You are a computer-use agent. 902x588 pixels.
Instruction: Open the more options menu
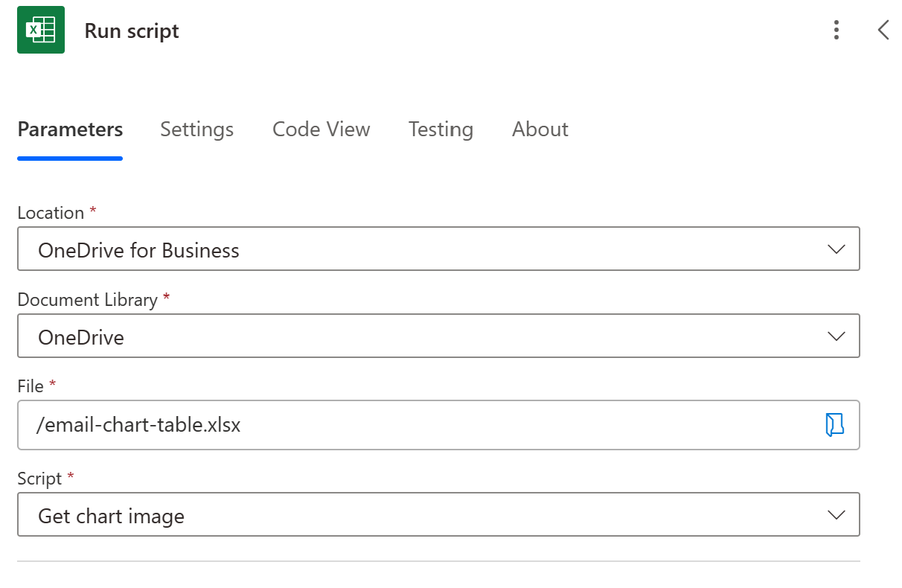pyautogui.click(x=837, y=31)
